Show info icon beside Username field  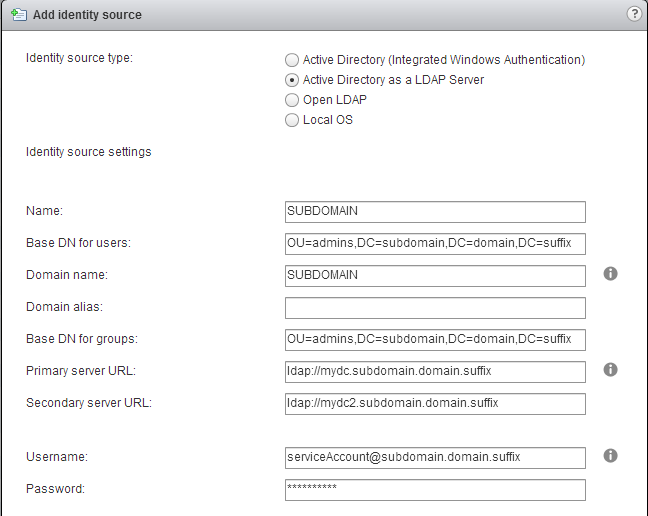(x=610, y=456)
